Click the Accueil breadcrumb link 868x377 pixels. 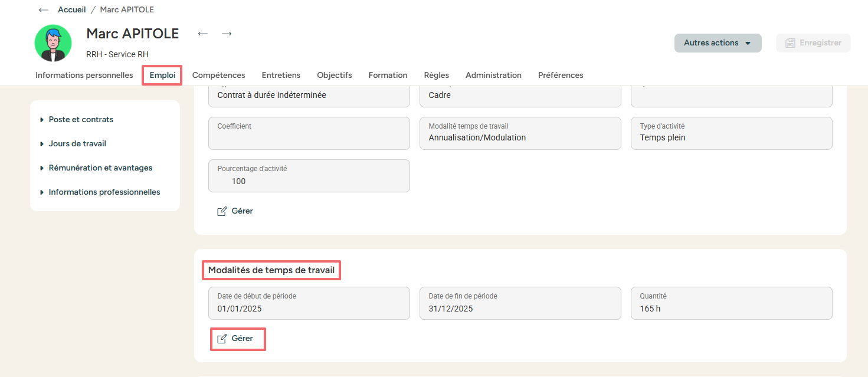coord(71,10)
